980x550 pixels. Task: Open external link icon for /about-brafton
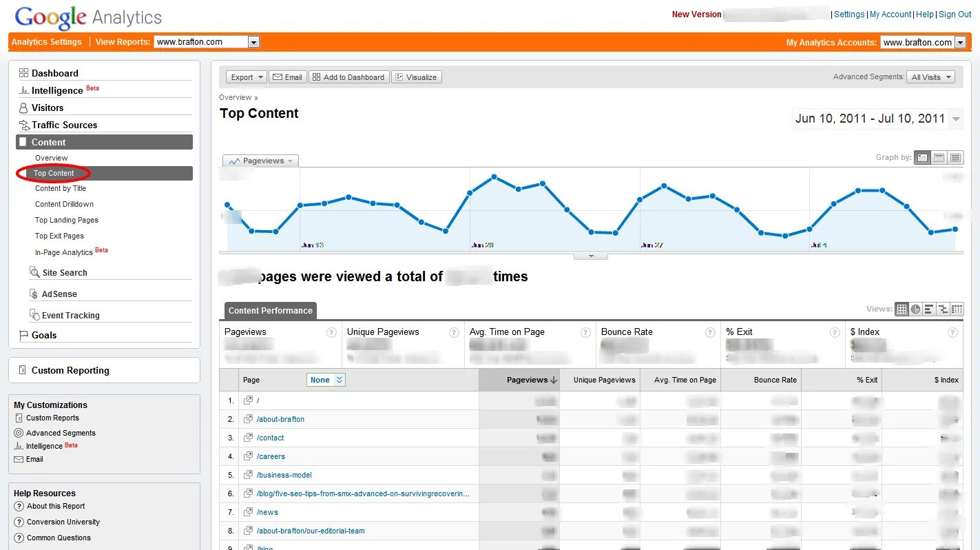click(x=249, y=419)
